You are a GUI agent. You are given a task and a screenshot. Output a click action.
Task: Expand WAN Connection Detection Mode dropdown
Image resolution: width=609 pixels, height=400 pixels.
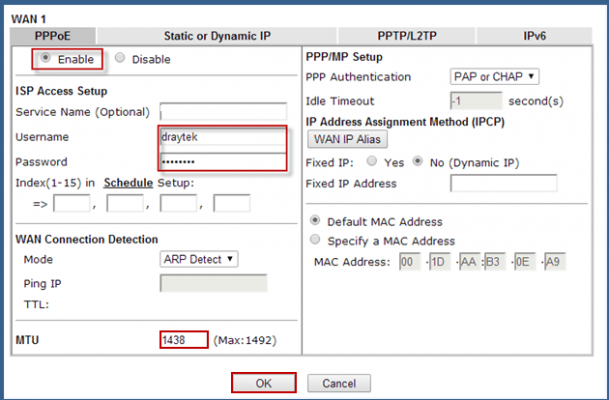[199, 259]
